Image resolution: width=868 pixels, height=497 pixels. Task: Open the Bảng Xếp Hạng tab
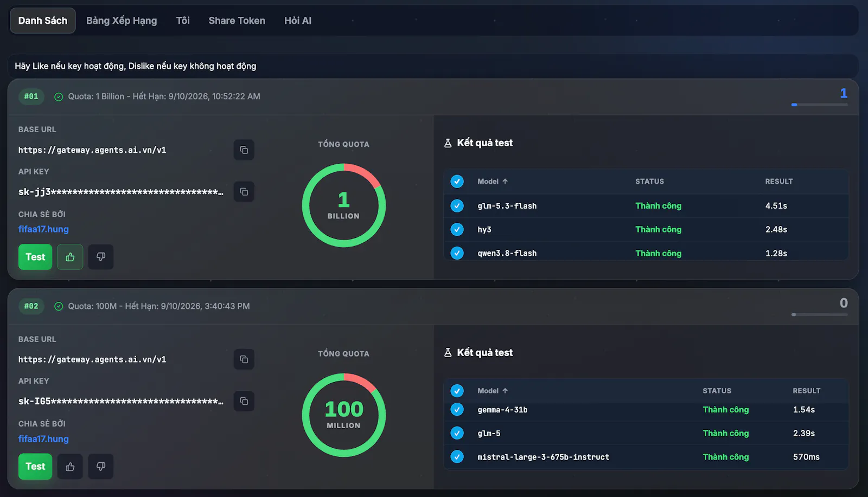[122, 21]
